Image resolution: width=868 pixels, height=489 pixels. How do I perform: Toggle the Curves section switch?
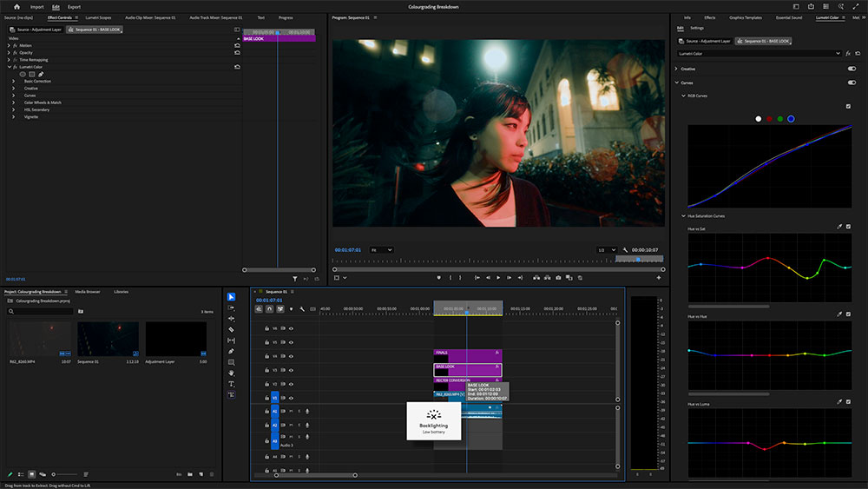pos(852,83)
